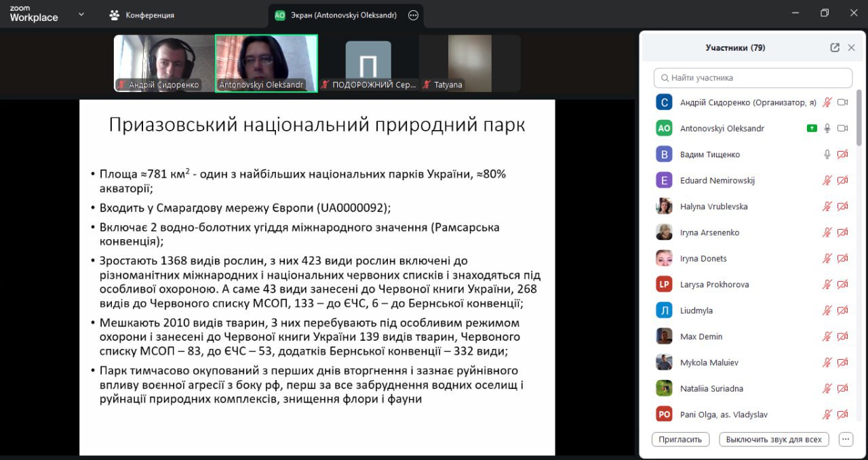The width and height of the screenshot is (868, 460).
Task: Click the Zoom Workplace logo
Action: [x=33, y=14]
